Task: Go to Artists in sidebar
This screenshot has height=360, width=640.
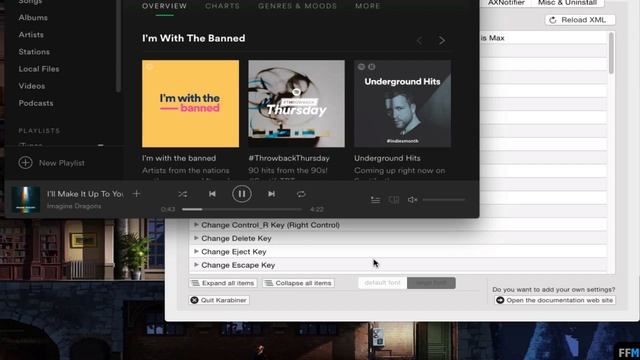Action: 31,35
